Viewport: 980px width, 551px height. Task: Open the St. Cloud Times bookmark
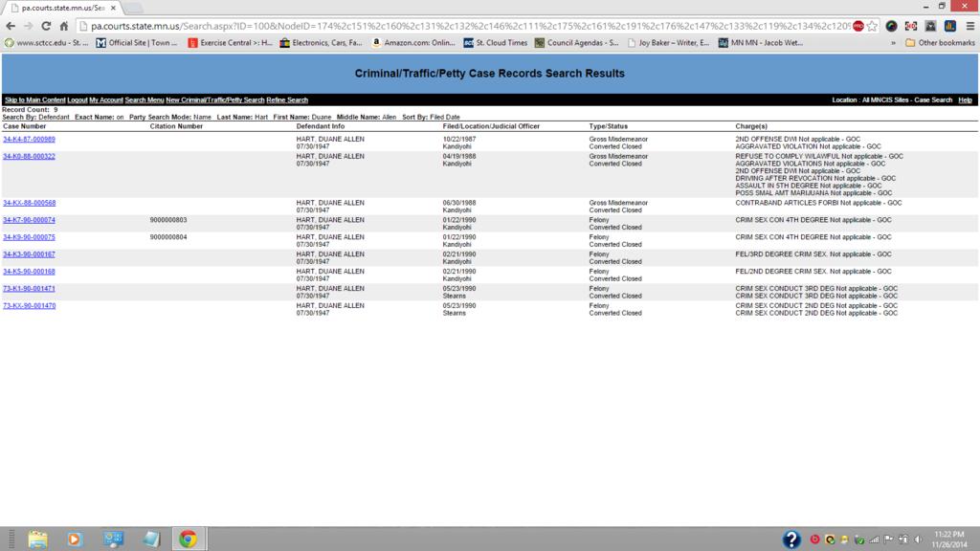pyautogui.click(x=496, y=43)
